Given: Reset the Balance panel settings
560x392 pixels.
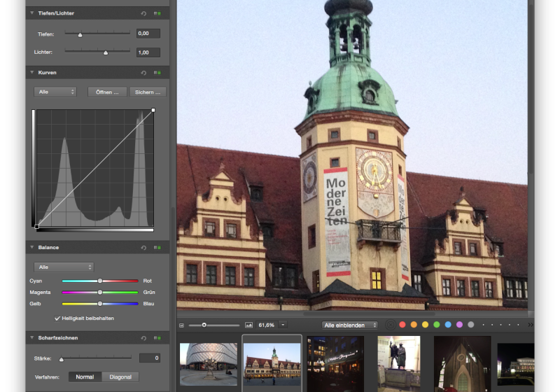Looking at the screenshot, I should point(143,248).
